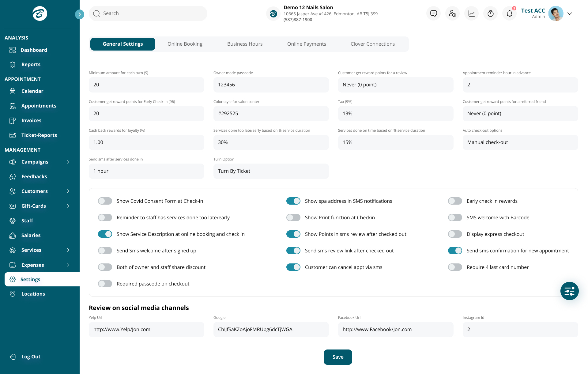Click the timer icon in the top bar
The image size is (588, 374).
[x=490, y=13]
